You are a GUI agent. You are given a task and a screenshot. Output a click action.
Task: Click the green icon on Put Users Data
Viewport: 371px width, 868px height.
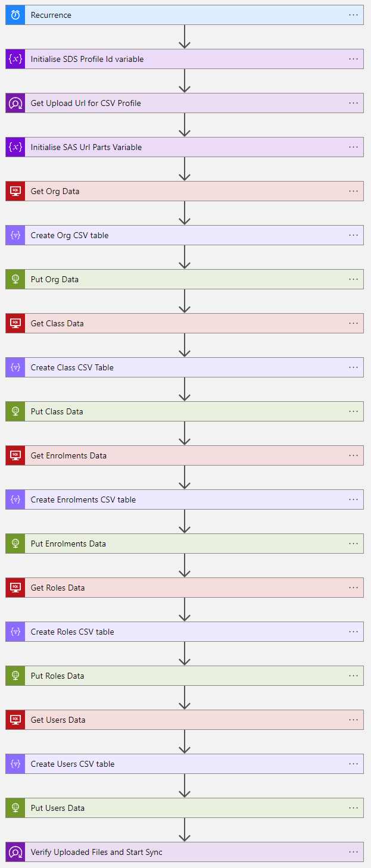(x=15, y=808)
